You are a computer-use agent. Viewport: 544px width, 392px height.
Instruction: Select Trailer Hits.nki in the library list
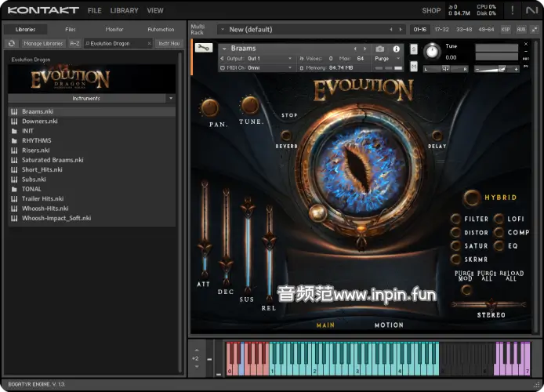pyautogui.click(x=42, y=199)
